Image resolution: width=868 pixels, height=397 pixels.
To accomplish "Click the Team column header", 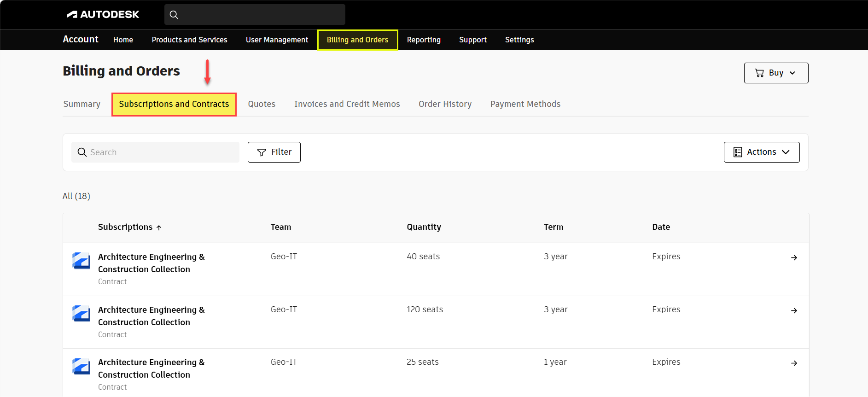I will click(281, 227).
